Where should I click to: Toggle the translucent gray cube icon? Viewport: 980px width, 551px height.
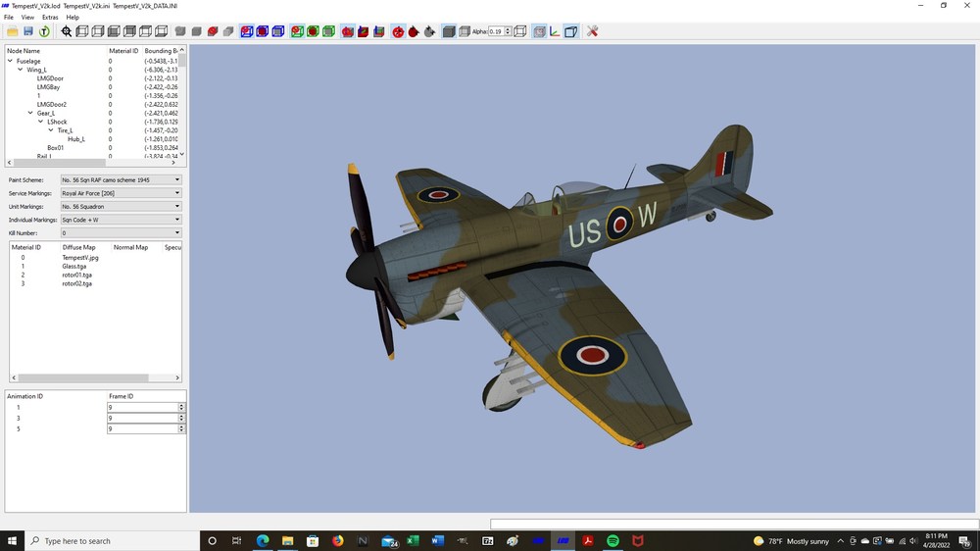(464, 31)
